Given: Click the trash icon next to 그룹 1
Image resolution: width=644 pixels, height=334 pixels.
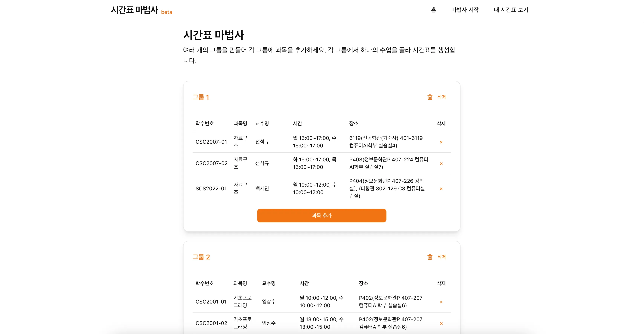Looking at the screenshot, I should (x=430, y=97).
